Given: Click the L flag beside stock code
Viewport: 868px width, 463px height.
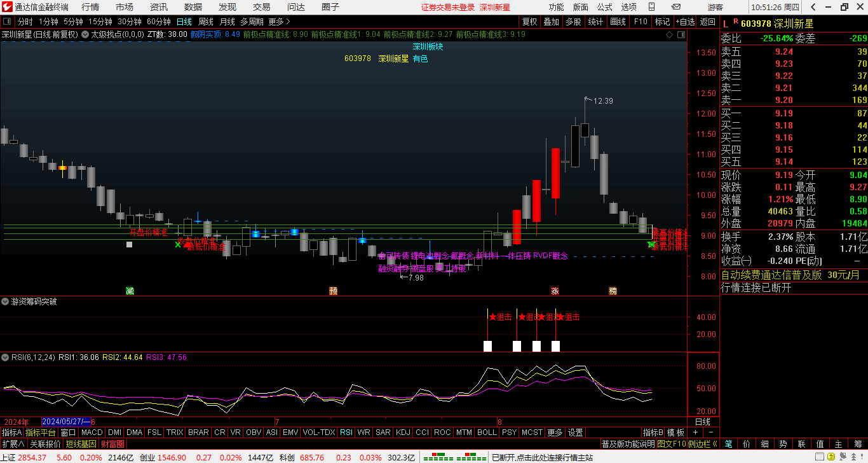Looking at the screenshot, I should (726, 24).
